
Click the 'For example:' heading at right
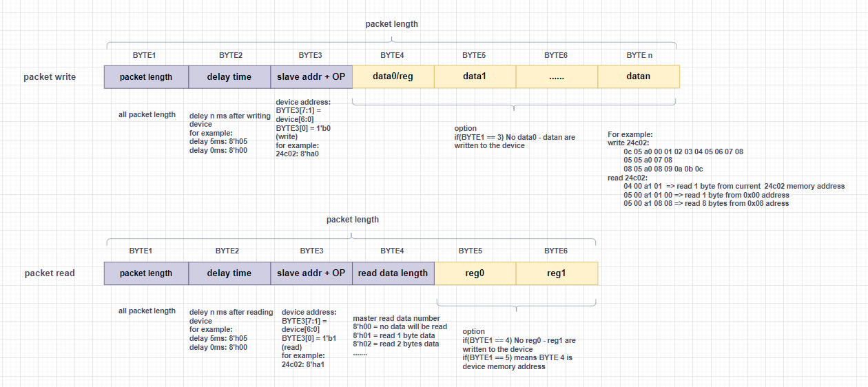pos(630,134)
